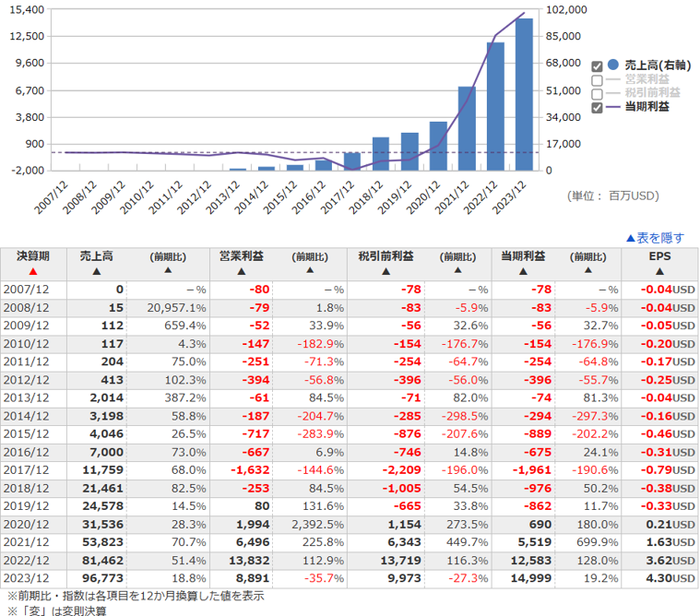Sort table by 決算期 using red arrow
The height and width of the screenshot is (616, 700).
pyautogui.click(x=33, y=271)
